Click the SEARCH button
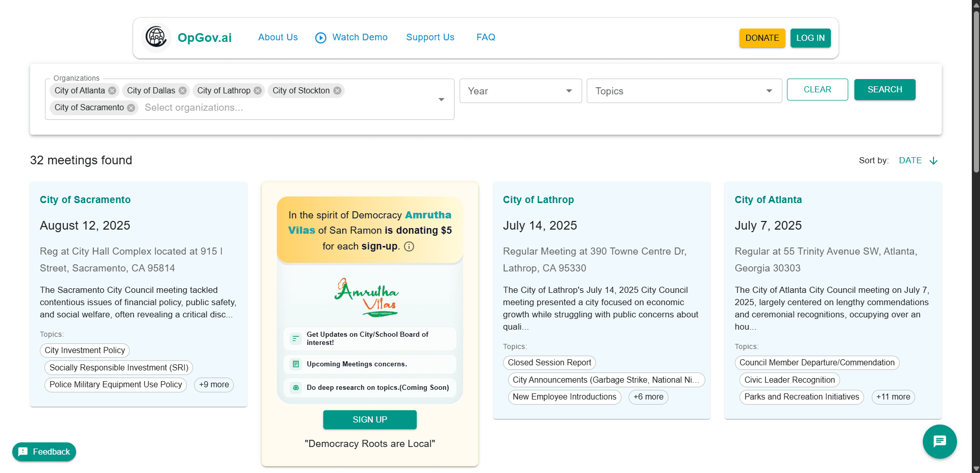Viewport: 980px width, 473px height. point(885,89)
